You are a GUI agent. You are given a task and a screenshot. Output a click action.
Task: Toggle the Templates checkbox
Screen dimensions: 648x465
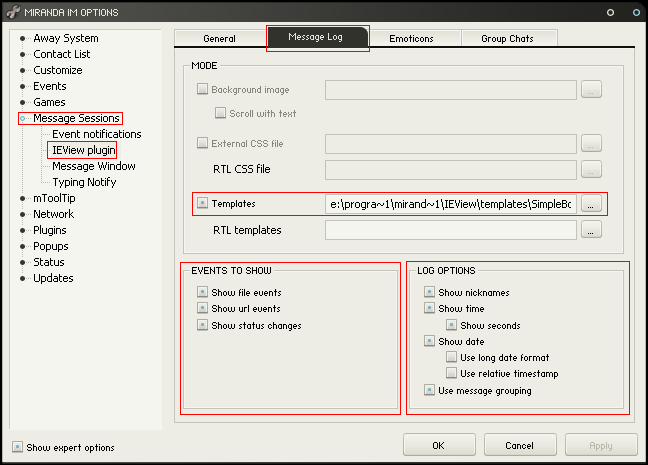point(202,203)
